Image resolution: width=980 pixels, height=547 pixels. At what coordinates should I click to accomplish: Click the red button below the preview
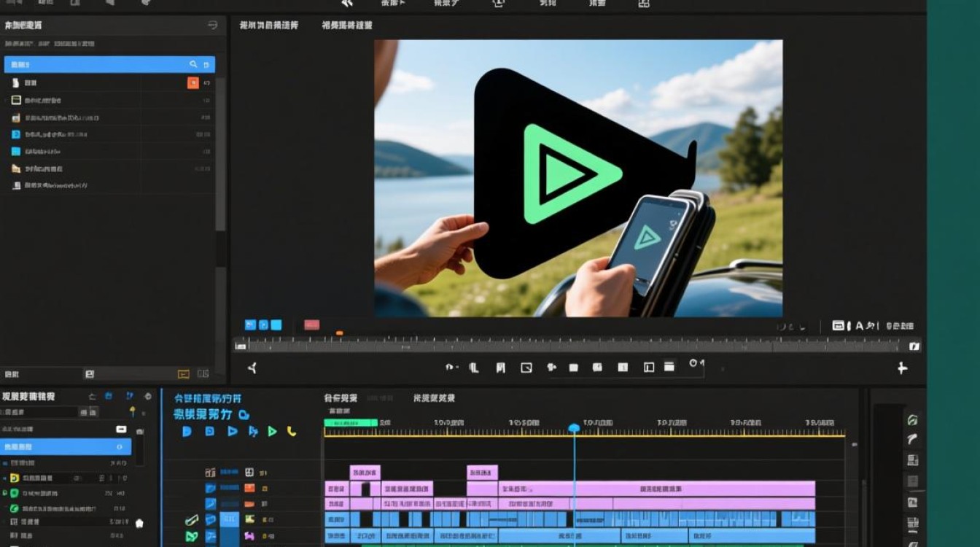pyautogui.click(x=312, y=325)
